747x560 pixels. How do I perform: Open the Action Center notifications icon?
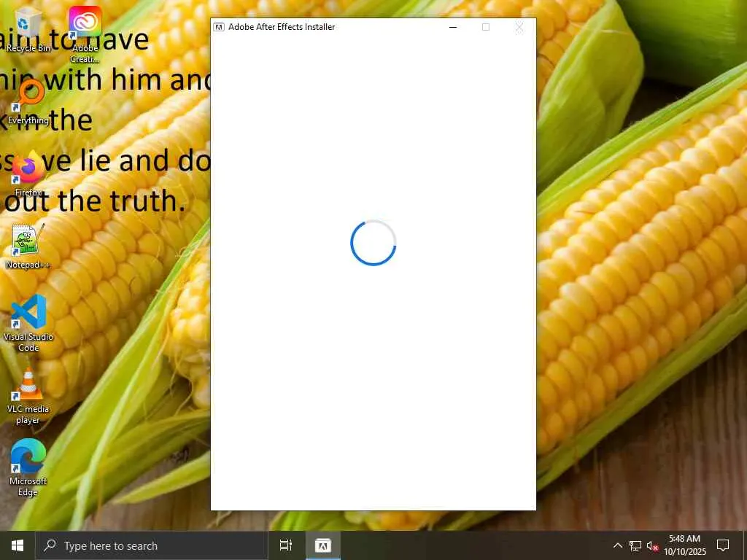[723, 545]
